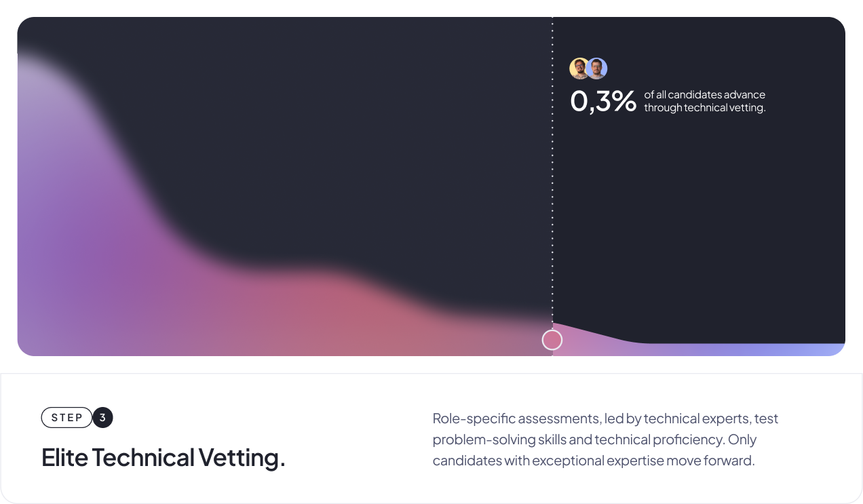The width and height of the screenshot is (863, 504).
Task: Click the 0,3% statistic figure
Action: [602, 102]
